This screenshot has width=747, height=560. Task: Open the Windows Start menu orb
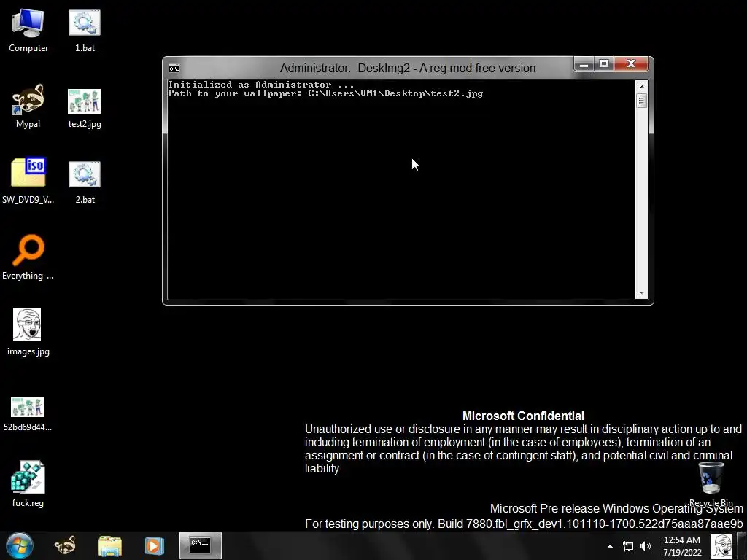pyautogui.click(x=20, y=545)
